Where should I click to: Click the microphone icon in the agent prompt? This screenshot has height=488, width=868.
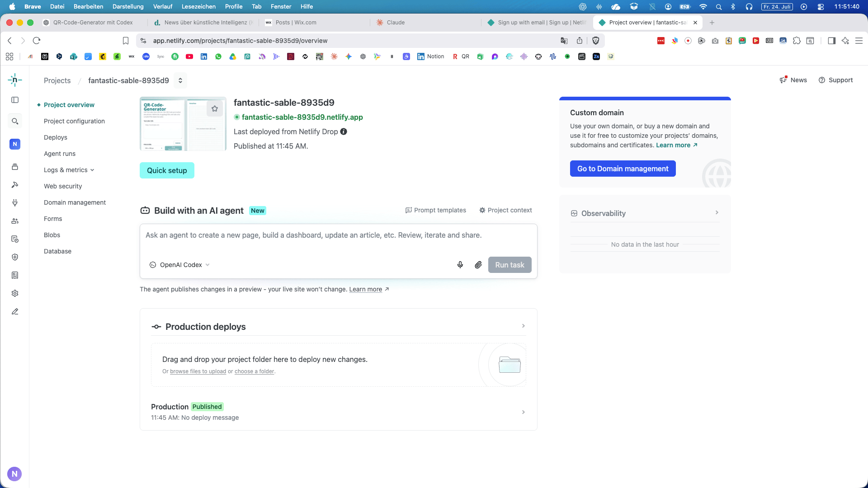coord(460,265)
